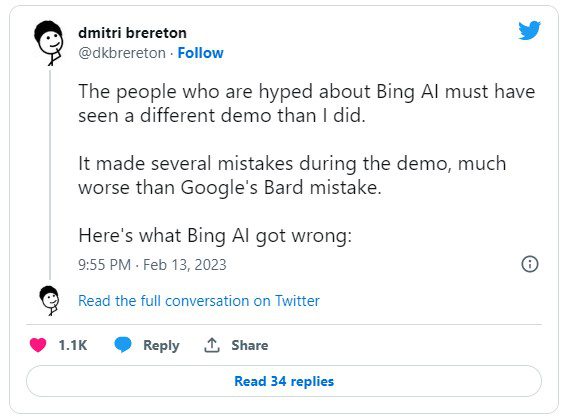This screenshot has width=567, height=419.
Task: Open the Read 34 replies button
Action: [x=284, y=381]
